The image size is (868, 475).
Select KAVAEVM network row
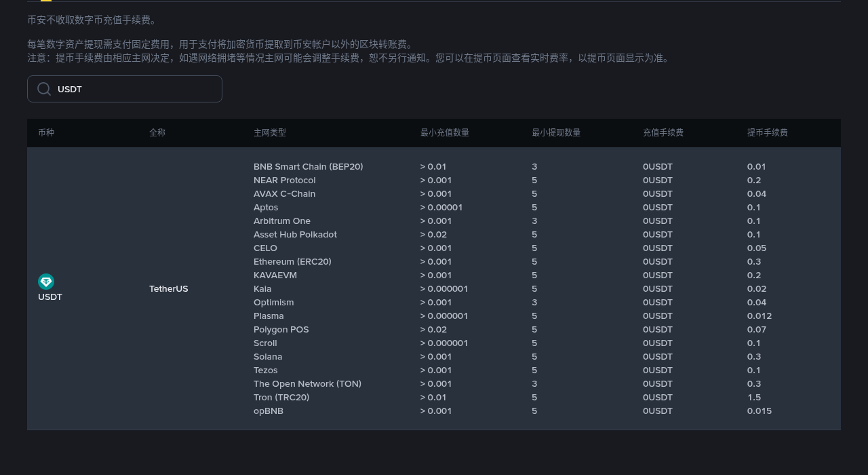coord(275,275)
